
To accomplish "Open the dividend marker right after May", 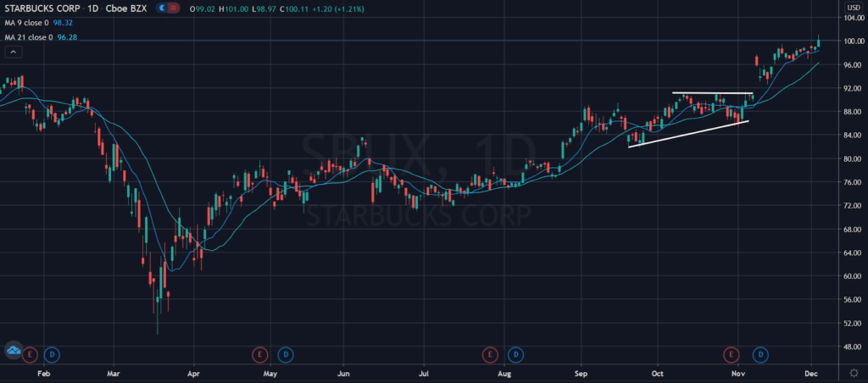I will 285,353.
